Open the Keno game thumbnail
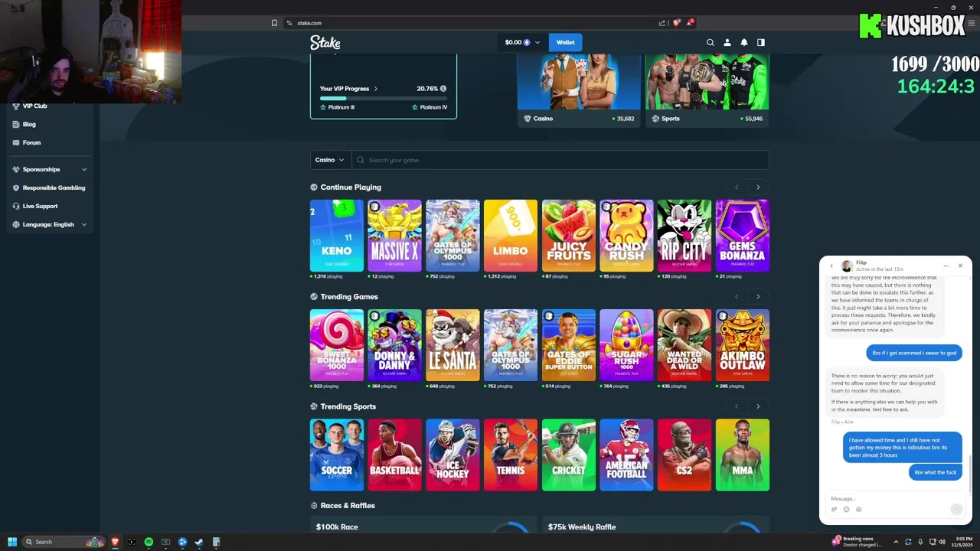Screen dimensions: 980x551 point(337,236)
